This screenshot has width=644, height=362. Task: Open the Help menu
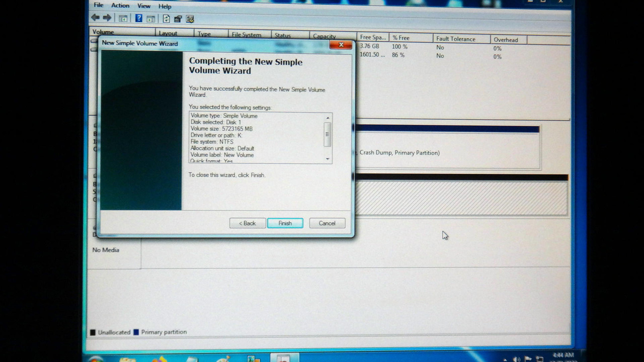point(165,7)
